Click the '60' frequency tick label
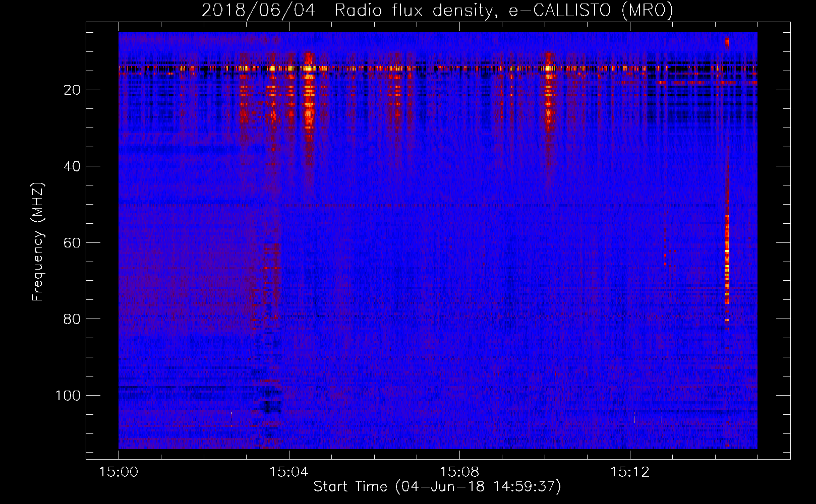 point(72,243)
